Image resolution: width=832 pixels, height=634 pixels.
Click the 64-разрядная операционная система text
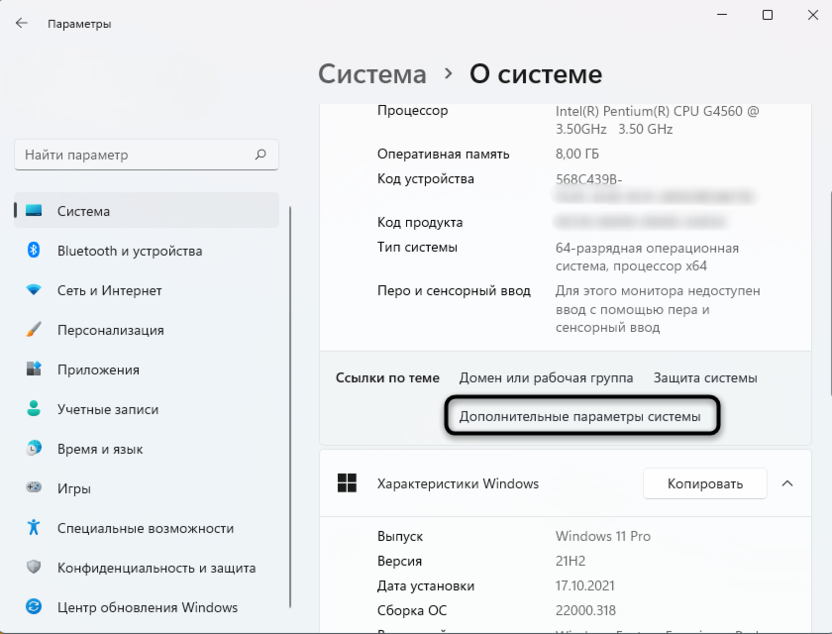647,257
